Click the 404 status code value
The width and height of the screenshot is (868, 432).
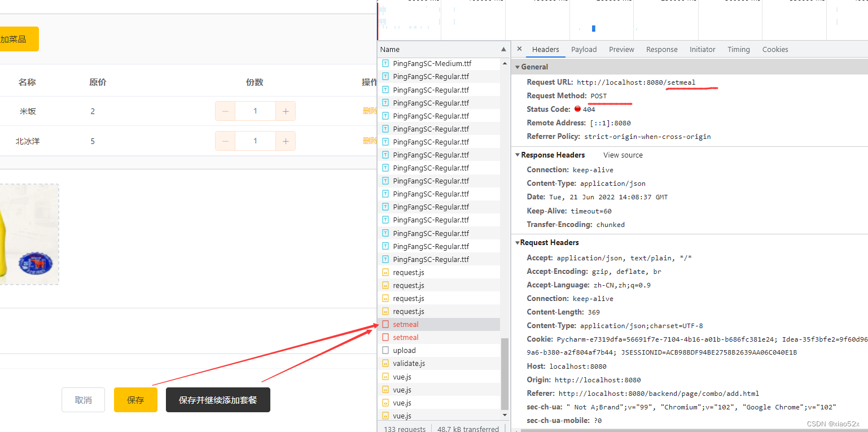pyautogui.click(x=589, y=110)
